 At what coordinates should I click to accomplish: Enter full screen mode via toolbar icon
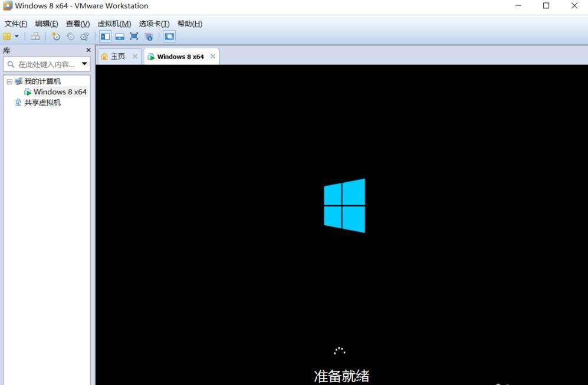pyautogui.click(x=134, y=36)
